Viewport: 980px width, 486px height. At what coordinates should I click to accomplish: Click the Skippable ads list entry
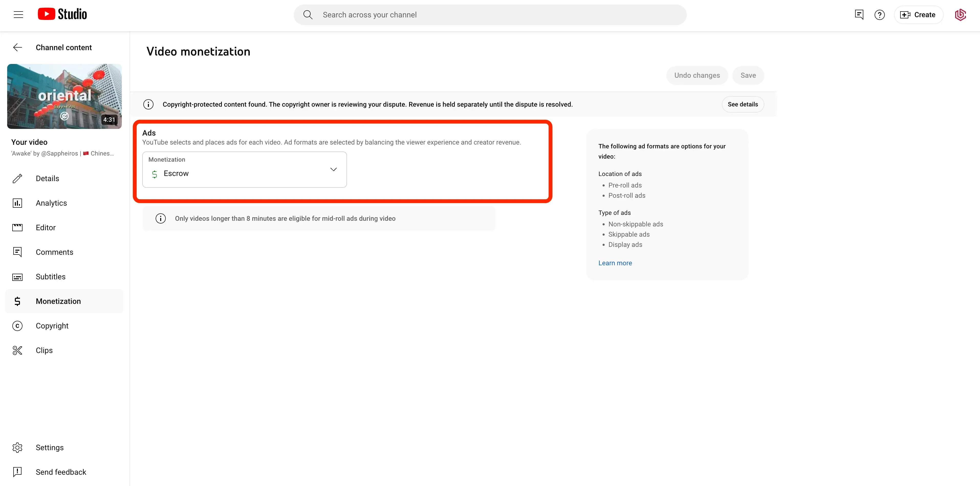[x=629, y=234]
